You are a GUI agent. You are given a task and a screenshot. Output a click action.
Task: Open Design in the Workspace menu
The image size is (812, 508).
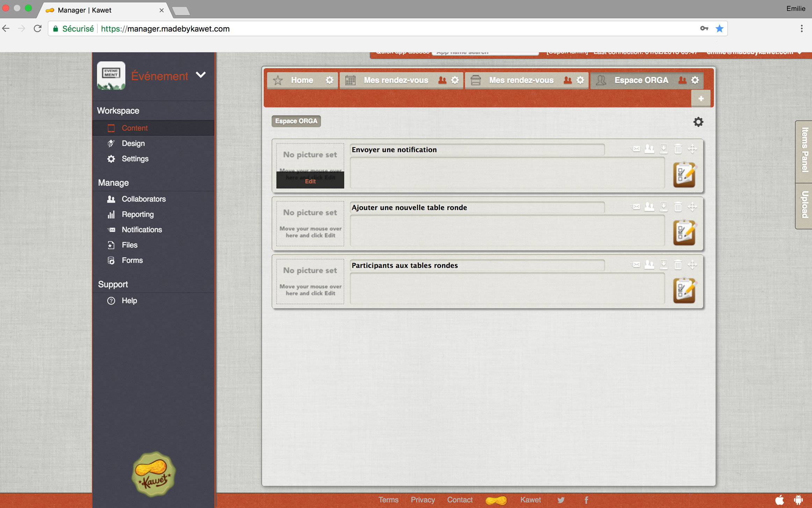tap(133, 143)
